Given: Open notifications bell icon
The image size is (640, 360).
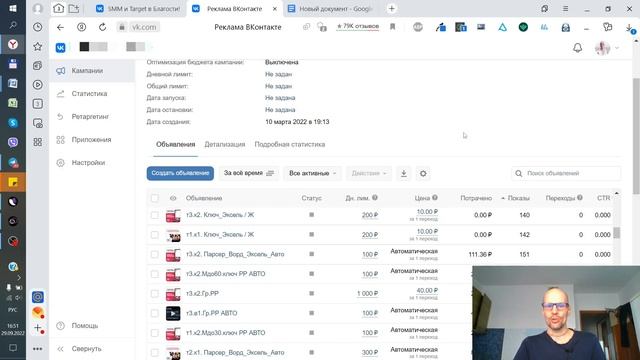Looking at the screenshot, I should pos(578,48).
